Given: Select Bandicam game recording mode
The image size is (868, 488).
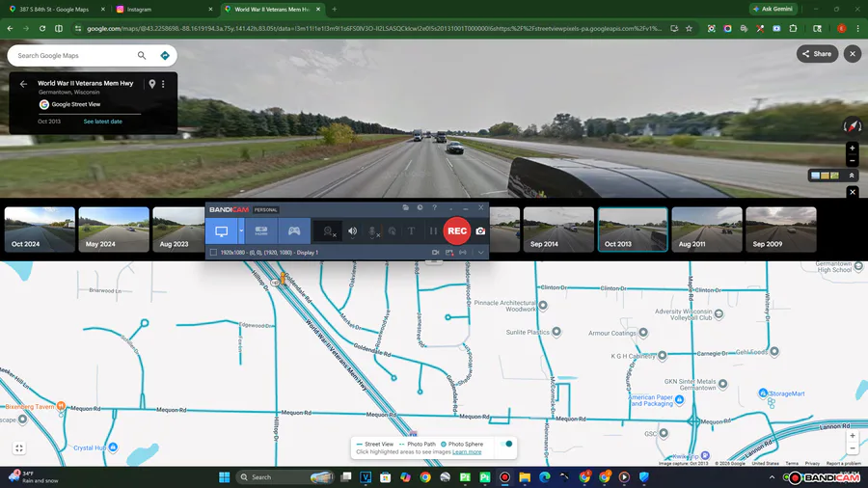Looking at the screenshot, I should click(294, 231).
